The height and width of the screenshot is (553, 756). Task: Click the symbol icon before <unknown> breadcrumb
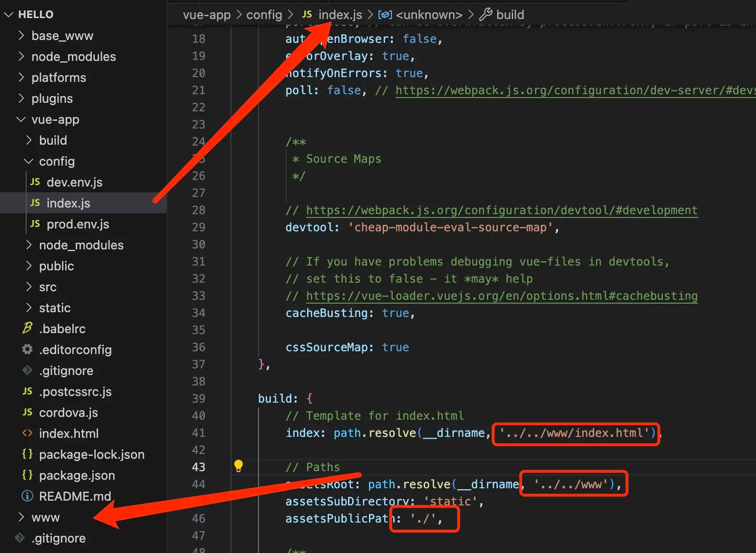[x=385, y=15]
